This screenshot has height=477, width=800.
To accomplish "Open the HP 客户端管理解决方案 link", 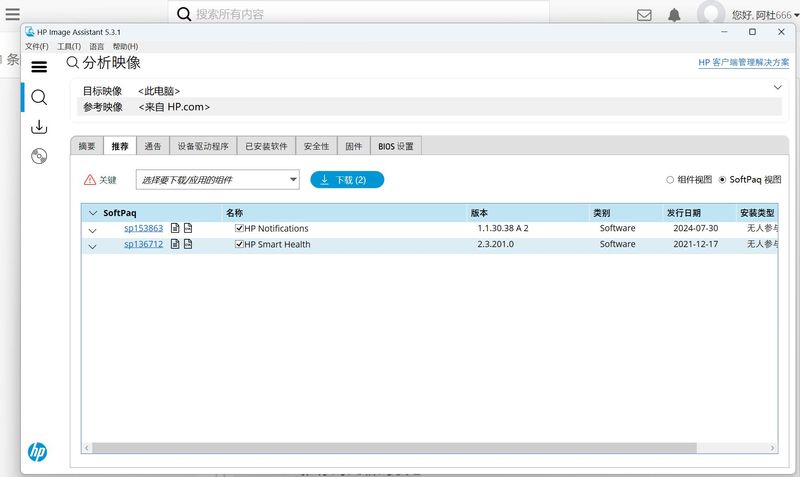I will tap(742, 63).
